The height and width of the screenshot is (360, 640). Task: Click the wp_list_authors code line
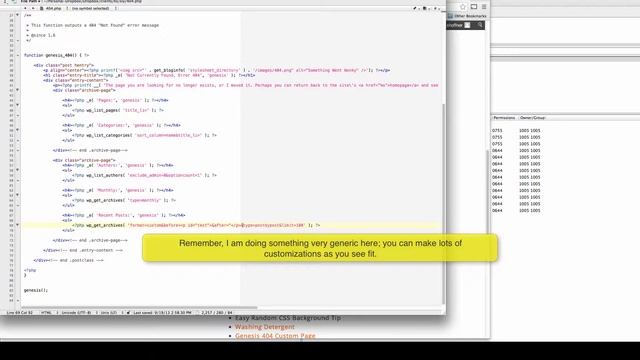[144, 175]
